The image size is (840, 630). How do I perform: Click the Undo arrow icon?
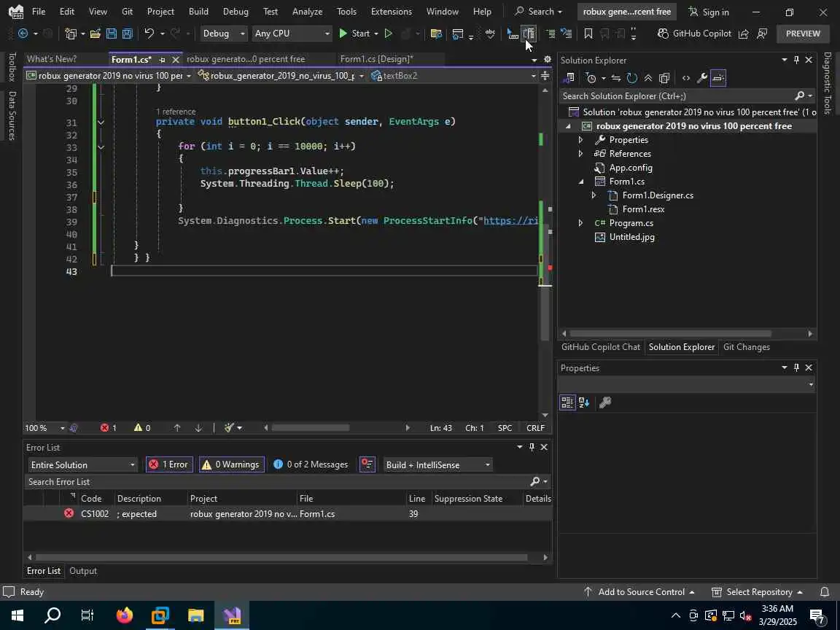149,34
